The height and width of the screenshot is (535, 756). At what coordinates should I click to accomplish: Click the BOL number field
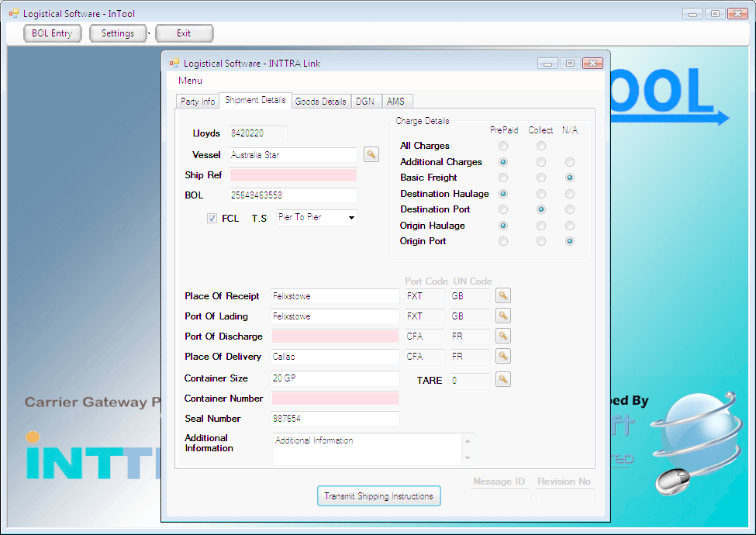293,195
